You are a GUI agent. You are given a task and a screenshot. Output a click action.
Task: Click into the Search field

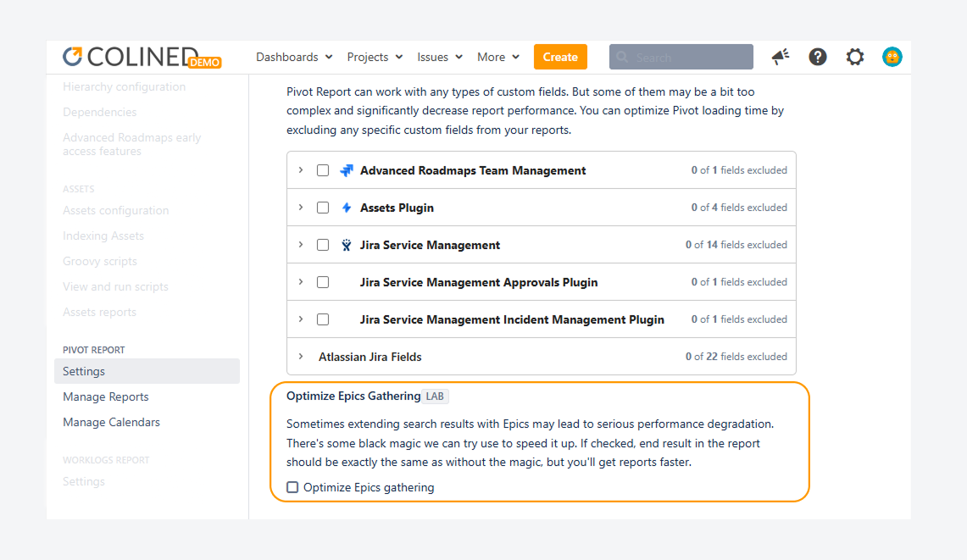pyautogui.click(x=681, y=57)
